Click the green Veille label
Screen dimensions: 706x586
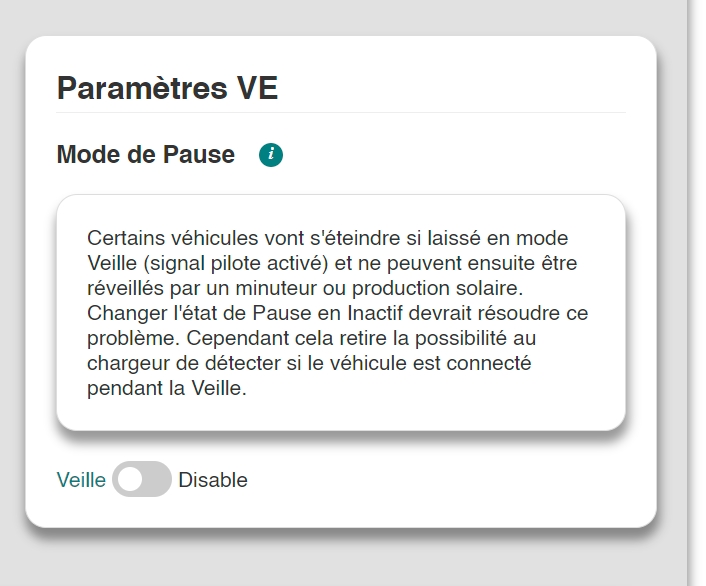click(81, 480)
